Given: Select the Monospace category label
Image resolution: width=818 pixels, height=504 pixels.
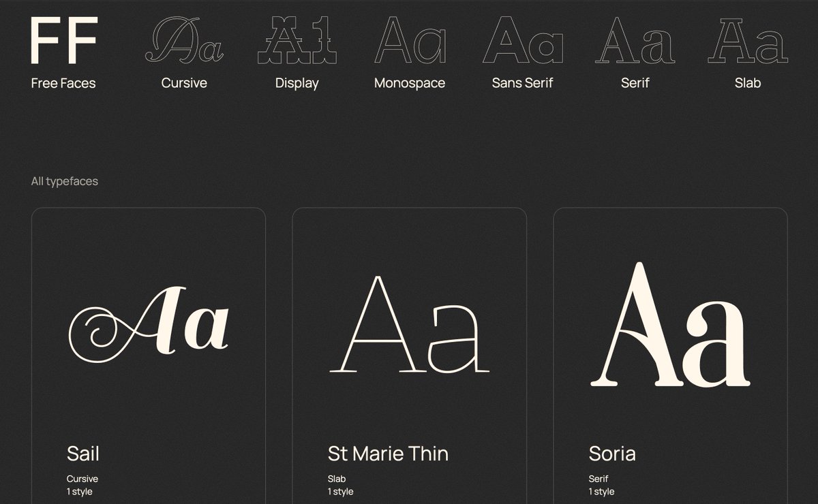Looking at the screenshot, I should (x=410, y=83).
